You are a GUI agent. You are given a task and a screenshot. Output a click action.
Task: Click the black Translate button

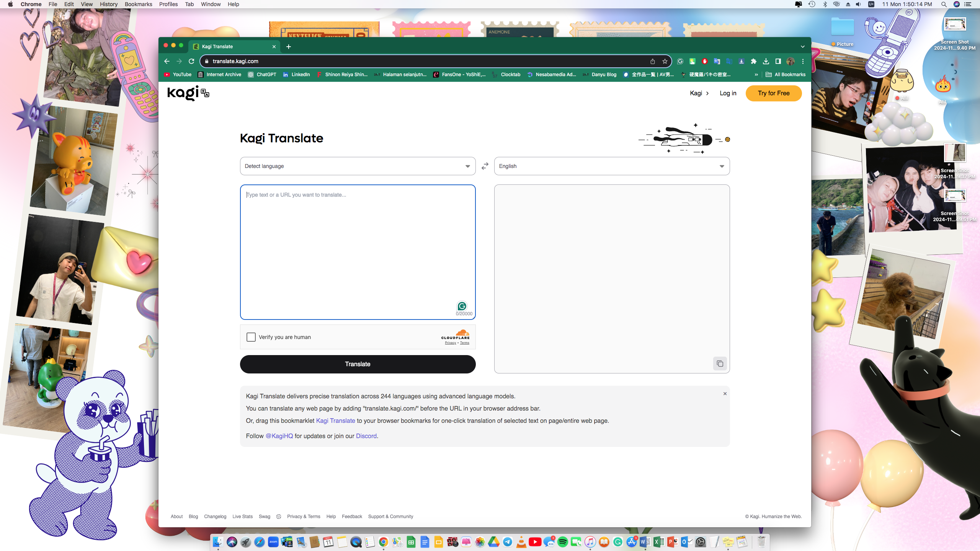(x=358, y=364)
